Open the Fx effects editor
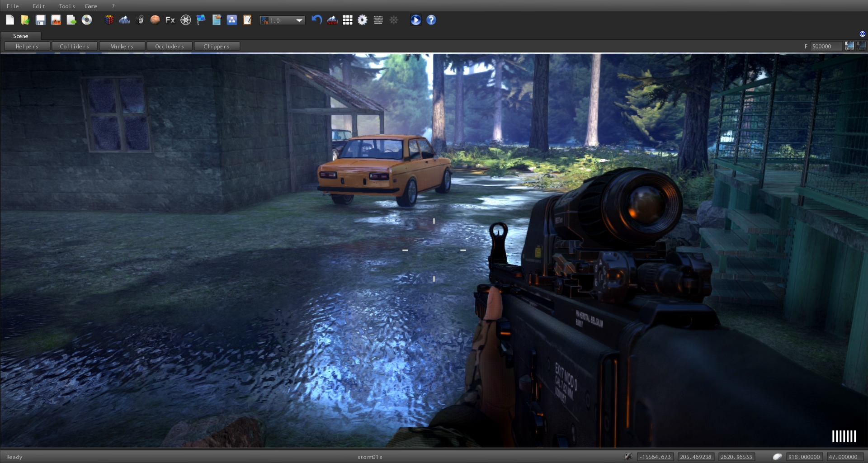The height and width of the screenshot is (463, 868). pyautogui.click(x=170, y=20)
